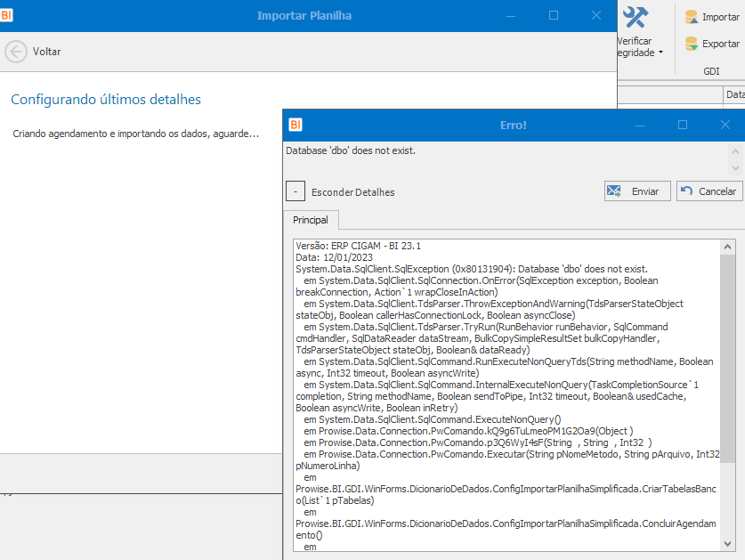This screenshot has width=745, height=560.
Task: Go back using the Voltar arrow icon
Action: coord(16,52)
